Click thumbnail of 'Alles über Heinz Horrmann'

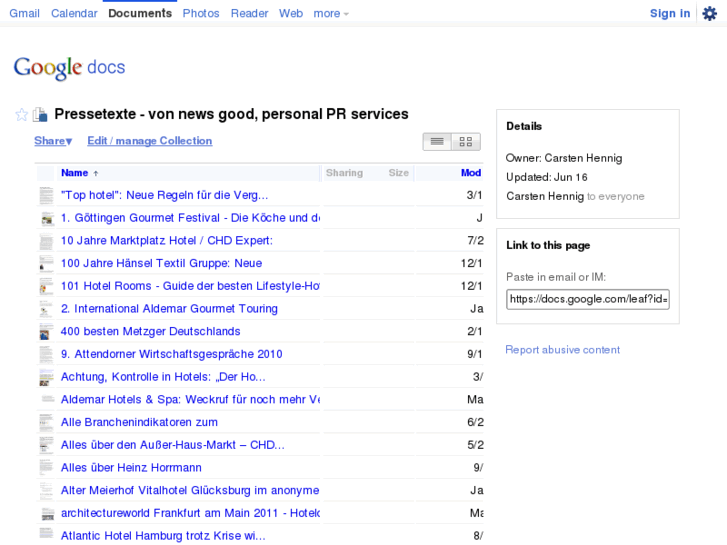point(46,468)
